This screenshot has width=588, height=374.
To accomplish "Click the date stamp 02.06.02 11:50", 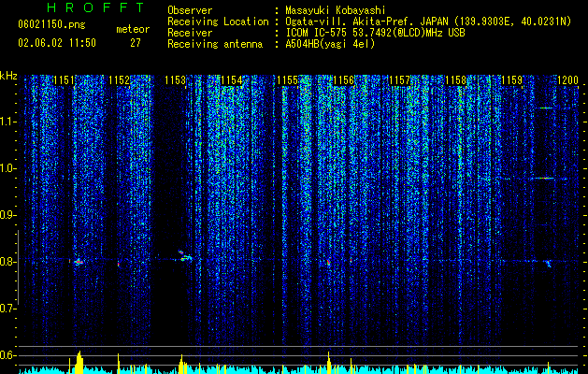I will click(x=57, y=43).
